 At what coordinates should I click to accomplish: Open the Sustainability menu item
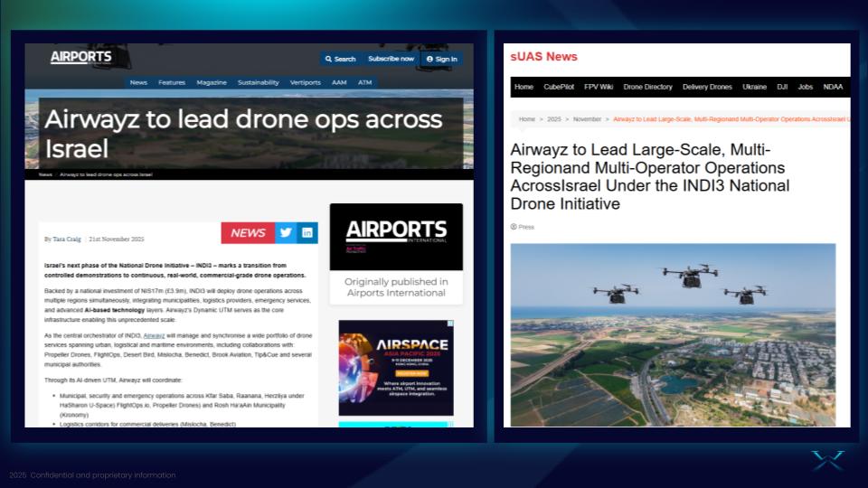tap(258, 82)
